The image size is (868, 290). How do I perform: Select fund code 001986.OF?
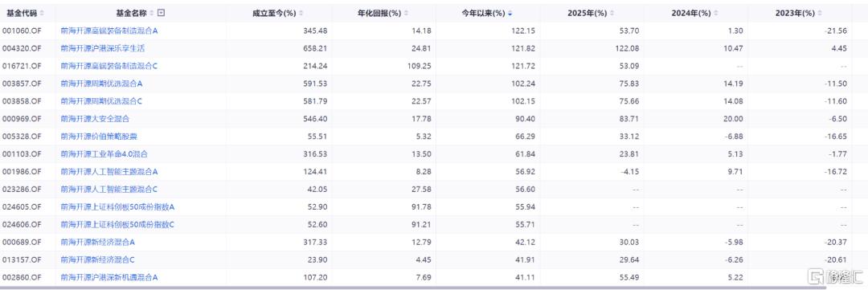click(23, 172)
